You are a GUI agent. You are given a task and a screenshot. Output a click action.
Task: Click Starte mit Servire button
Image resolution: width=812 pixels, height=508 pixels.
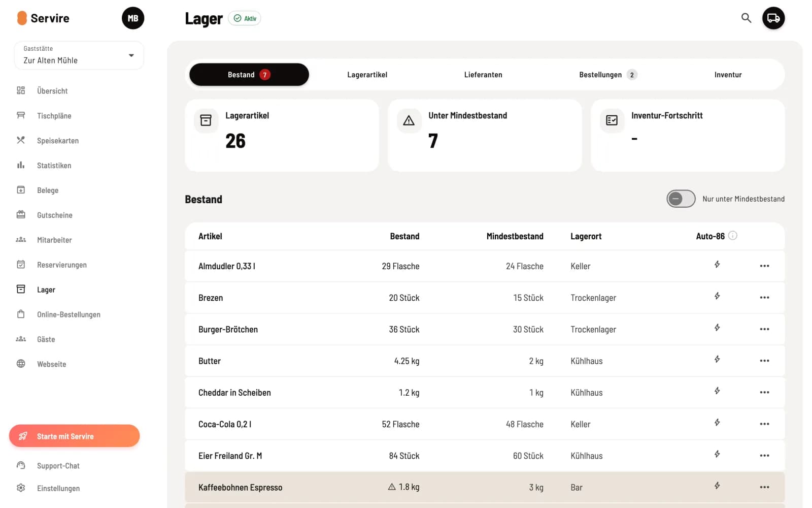point(75,436)
